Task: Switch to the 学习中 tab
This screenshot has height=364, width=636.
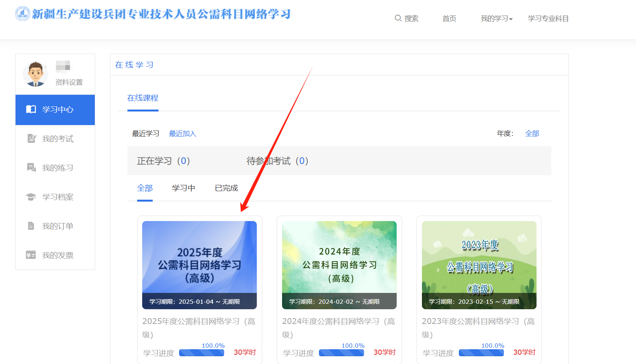Action: 183,188
